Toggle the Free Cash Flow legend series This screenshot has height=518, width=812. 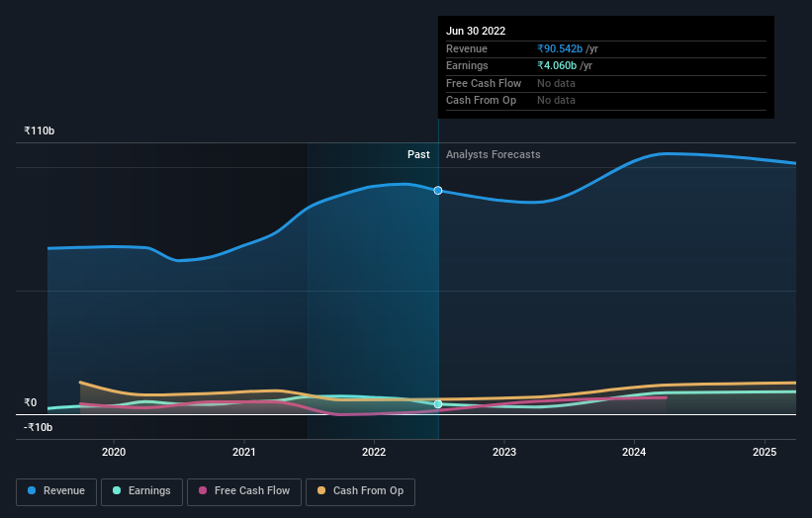pyautogui.click(x=244, y=491)
